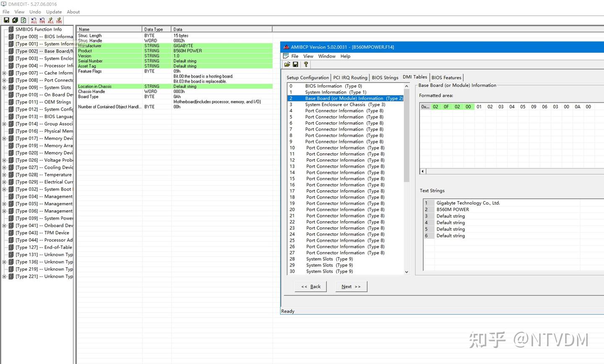The height and width of the screenshot is (364, 604).
Task: Click the formatted area left scroll arrow
Action: 423,171
